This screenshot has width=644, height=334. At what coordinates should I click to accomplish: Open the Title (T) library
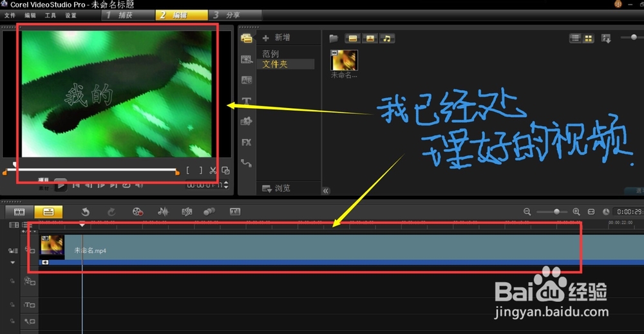tap(247, 101)
